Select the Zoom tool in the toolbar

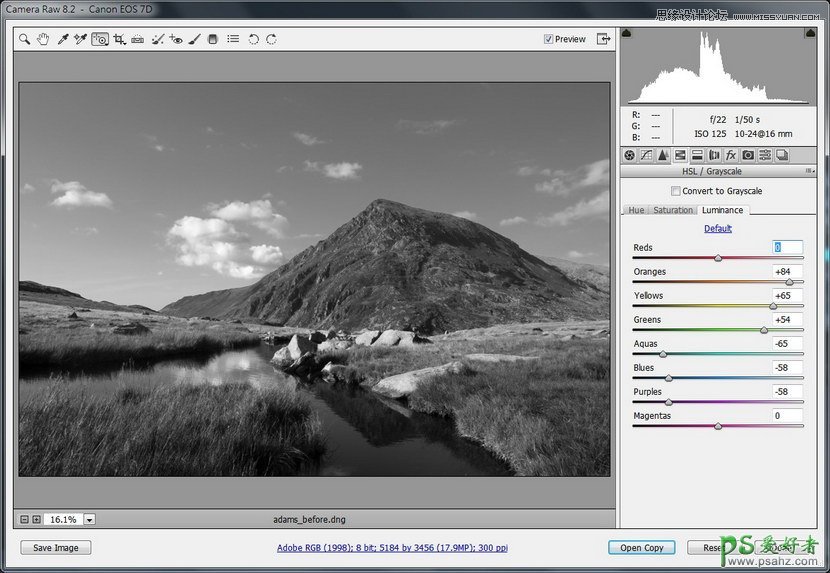[x=24, y=39]
